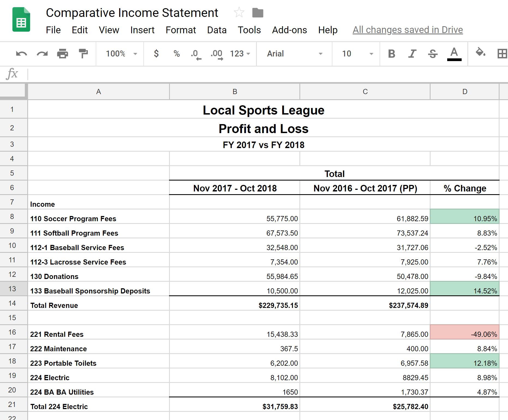The image size is (508, 420).
Task: Click 133 Baseball Sponsorship Deposits cell
Action: (98, 289)
